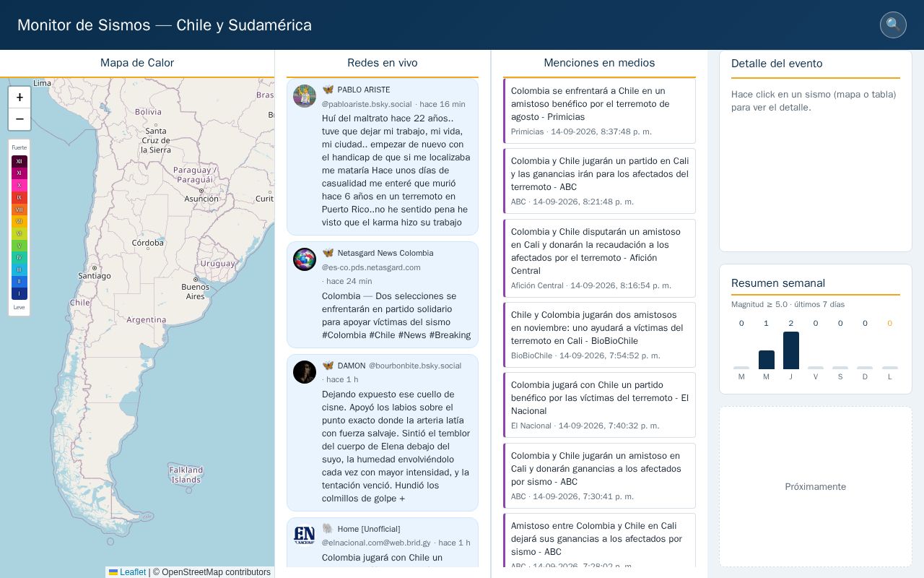This screenshot has height=578, width=924.
Task: Click the butterfly icon beside Netasgard News Colombia
Action: (328, 253)
